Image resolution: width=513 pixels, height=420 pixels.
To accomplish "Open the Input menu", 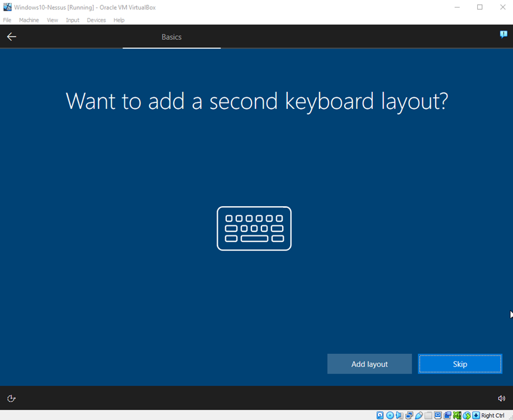I will pos(72,20).
